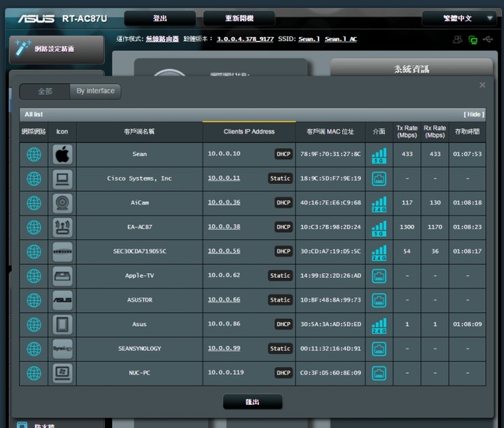The image size is (504, 428).
Task: Sort by Clients IP Address column header
Action: [x=249, y=131]
